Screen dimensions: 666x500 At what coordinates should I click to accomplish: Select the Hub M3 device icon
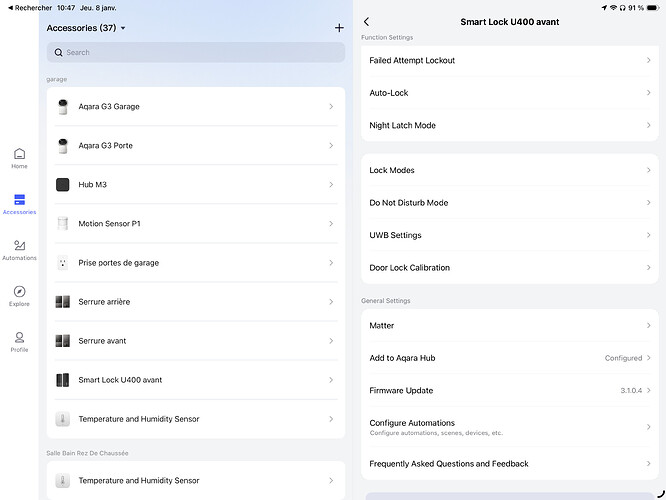(63, 185)
